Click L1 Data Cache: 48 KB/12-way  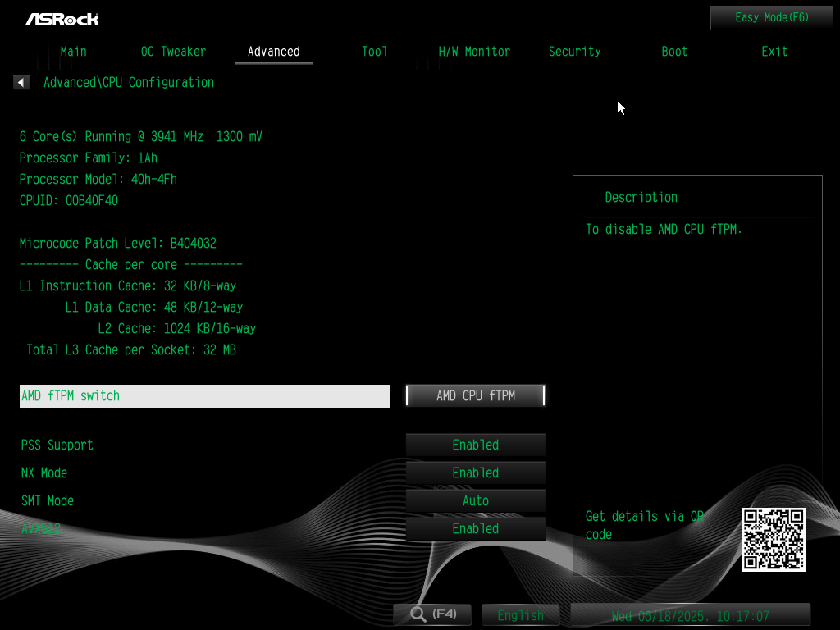(153, 308)
